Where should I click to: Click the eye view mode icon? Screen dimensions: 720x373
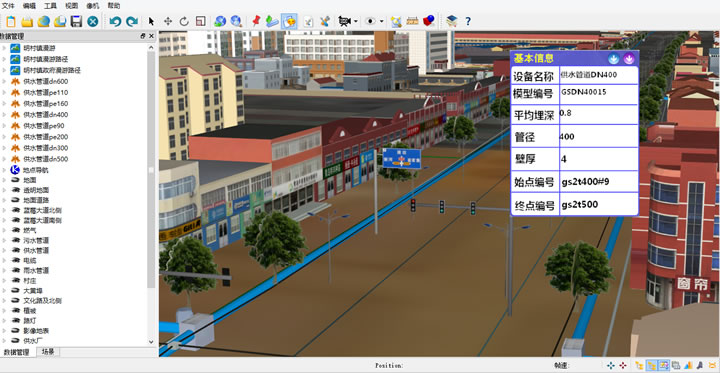[371, 21]
